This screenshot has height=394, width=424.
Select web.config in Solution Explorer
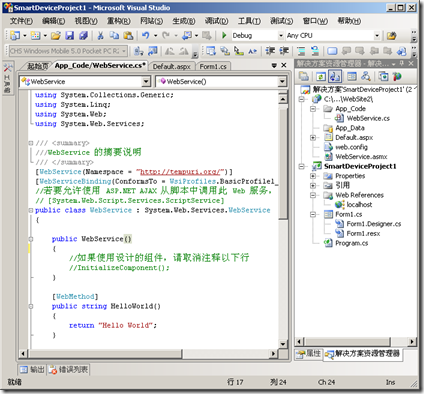351,147
